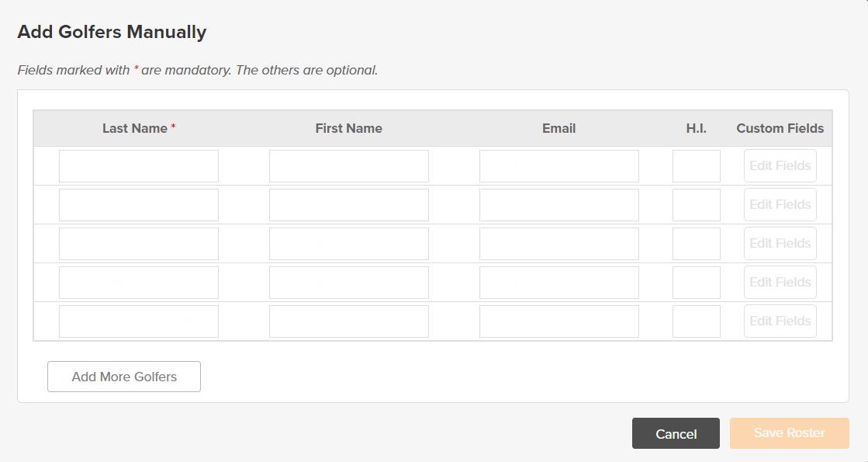Select the Last Name field in second row

138,205
